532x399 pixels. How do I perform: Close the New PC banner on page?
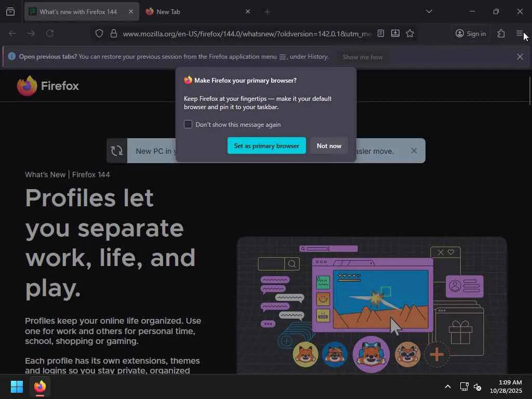(414, 151)
